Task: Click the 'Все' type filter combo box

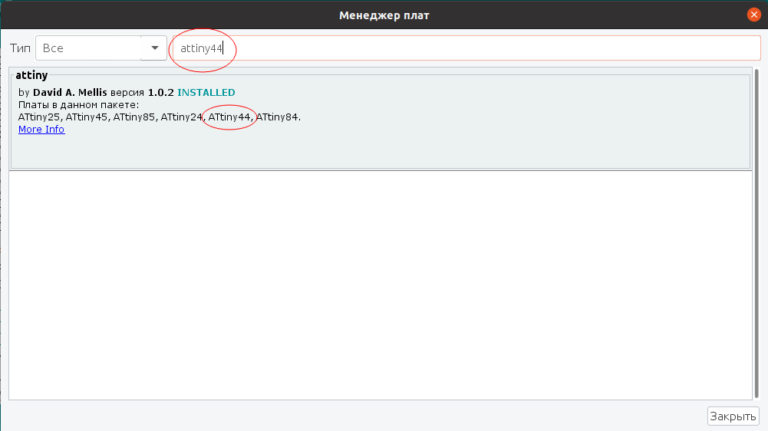Action: pos(88,48)
